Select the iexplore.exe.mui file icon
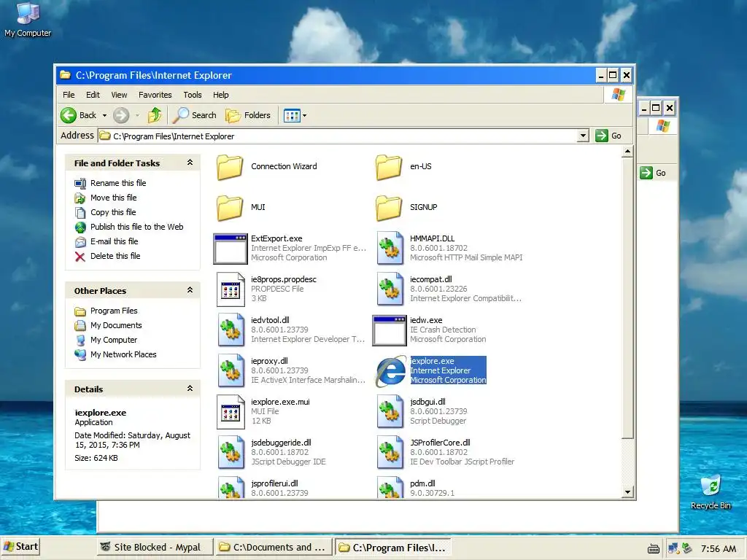 pyautogui.click(x=231, y=412)
